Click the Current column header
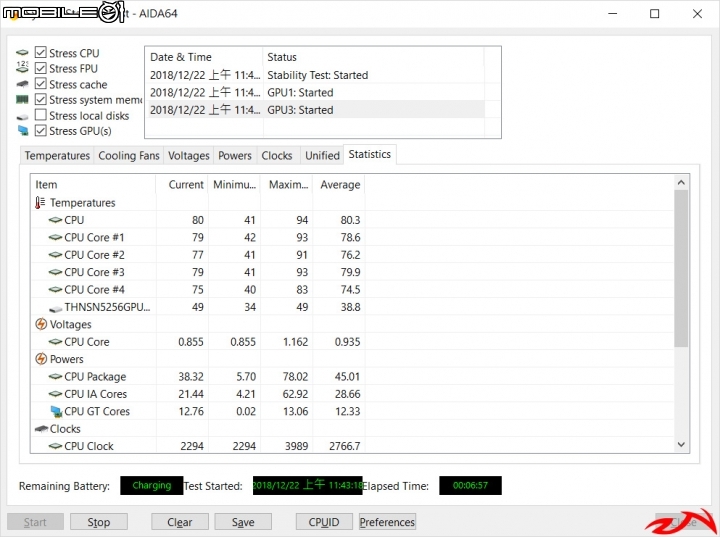Image resolution: width=720 pixels, height=537 pixels. 182,185
